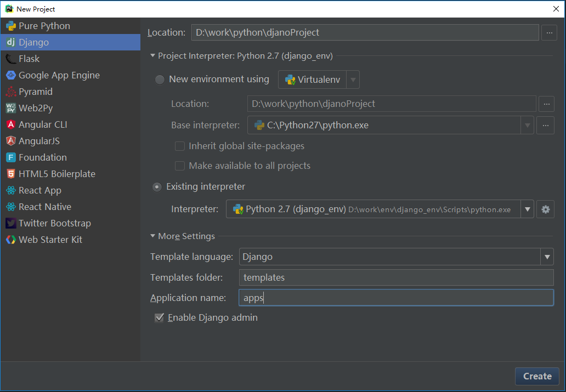
Task: Select Angular CLI project type
Action: [70, 124]
